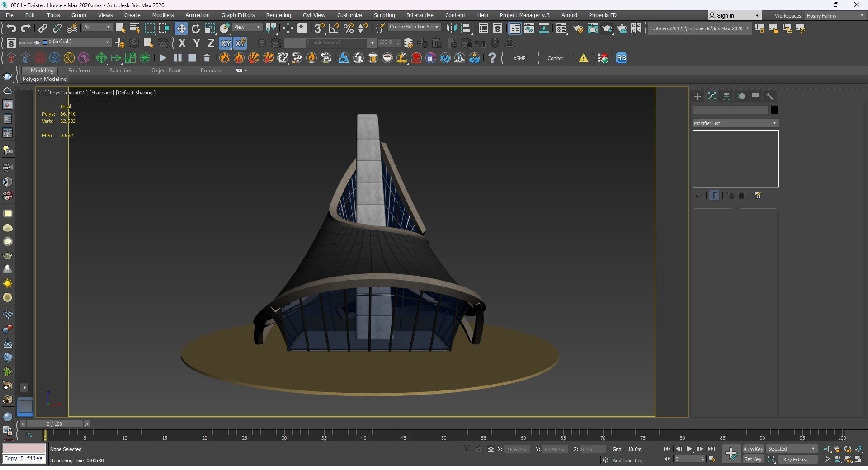This screenshot has width=868, height=470.
Task: Expand the Modifier List dropdown
Action: pos(736,123)
